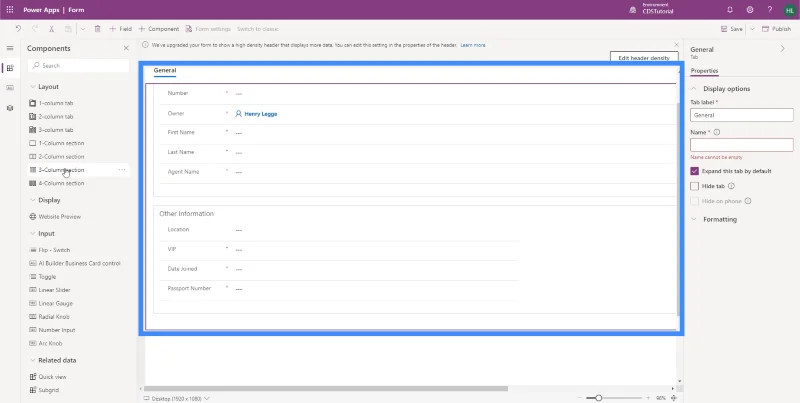Select 3-column tab component
Viewport: 800px width, 403px height.
(x=52, y=130)
